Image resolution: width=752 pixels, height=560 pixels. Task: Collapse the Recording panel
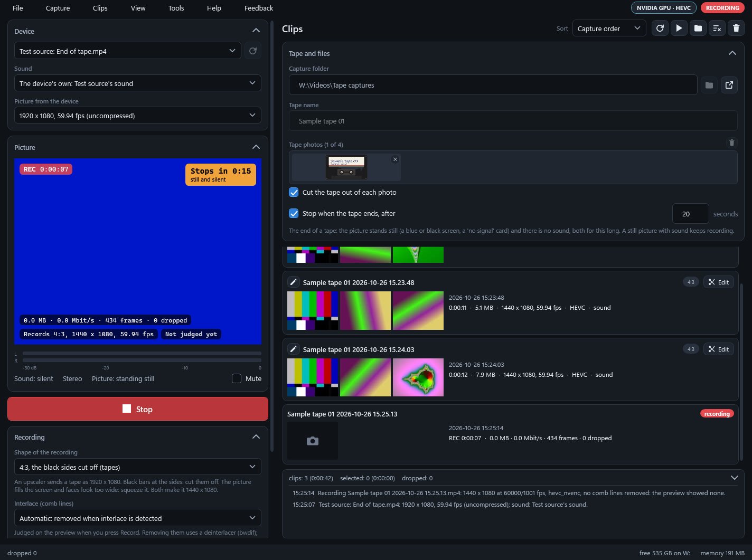[x=256, y=436]
